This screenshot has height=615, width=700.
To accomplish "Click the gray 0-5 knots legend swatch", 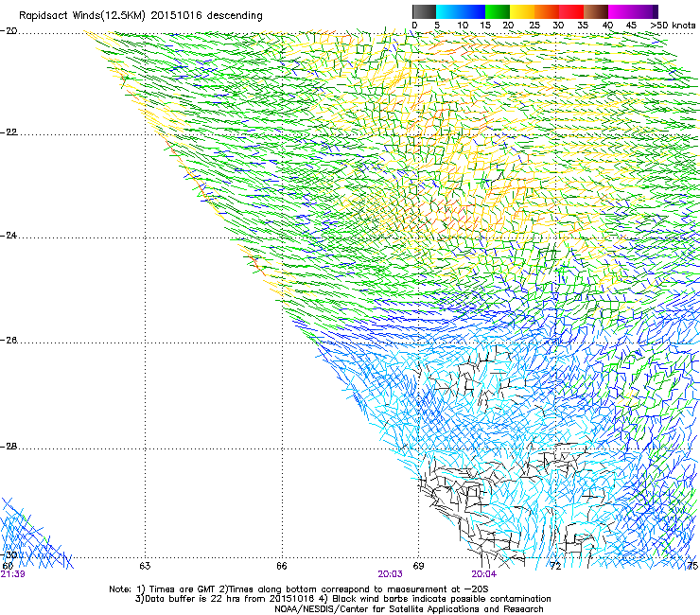I will (424, 11).
